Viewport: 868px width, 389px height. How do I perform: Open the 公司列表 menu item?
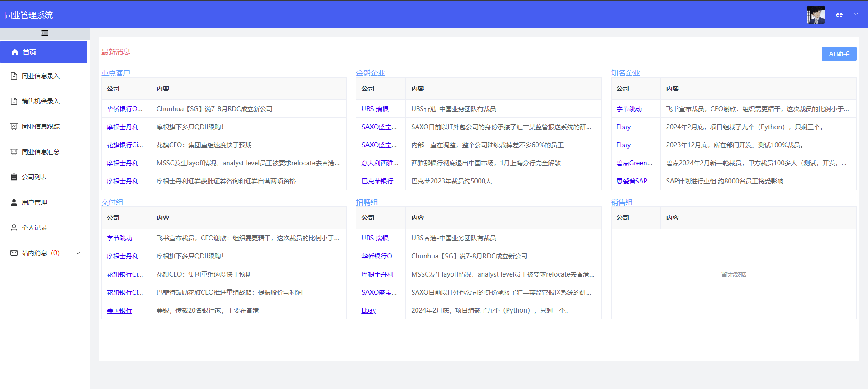point(44,177)
